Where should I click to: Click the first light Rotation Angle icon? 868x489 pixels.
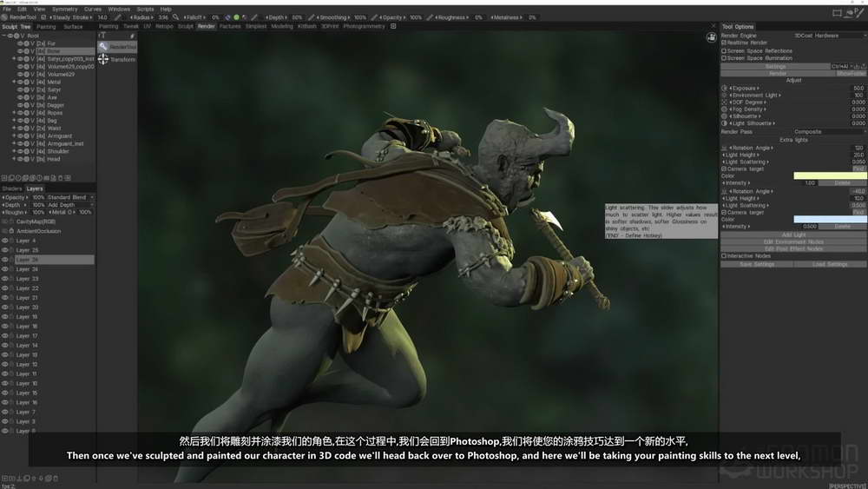724,148
